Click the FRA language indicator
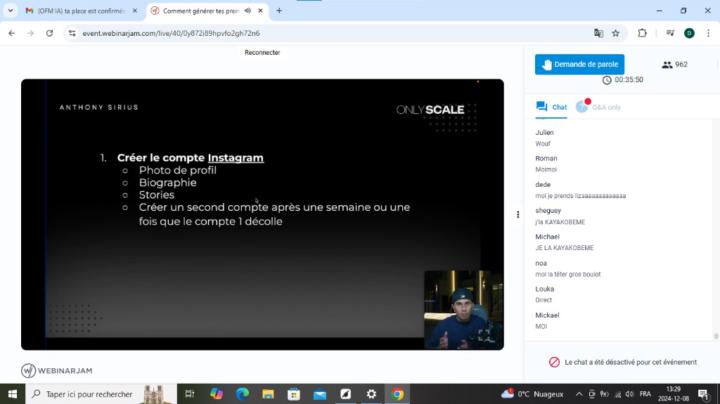The height and width of the screenshot is (404, 720). click(645, 394)
